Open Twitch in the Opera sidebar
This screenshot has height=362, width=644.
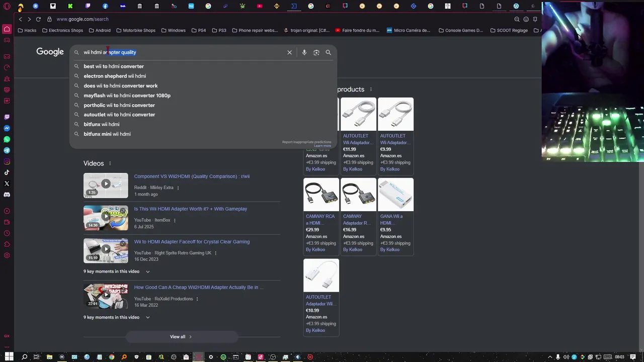click(7, 117)
